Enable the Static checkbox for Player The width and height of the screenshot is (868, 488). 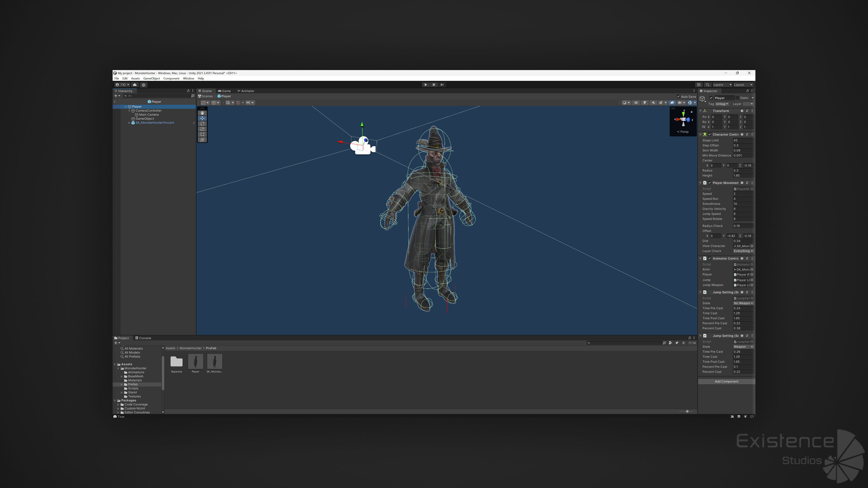(737, 98)
